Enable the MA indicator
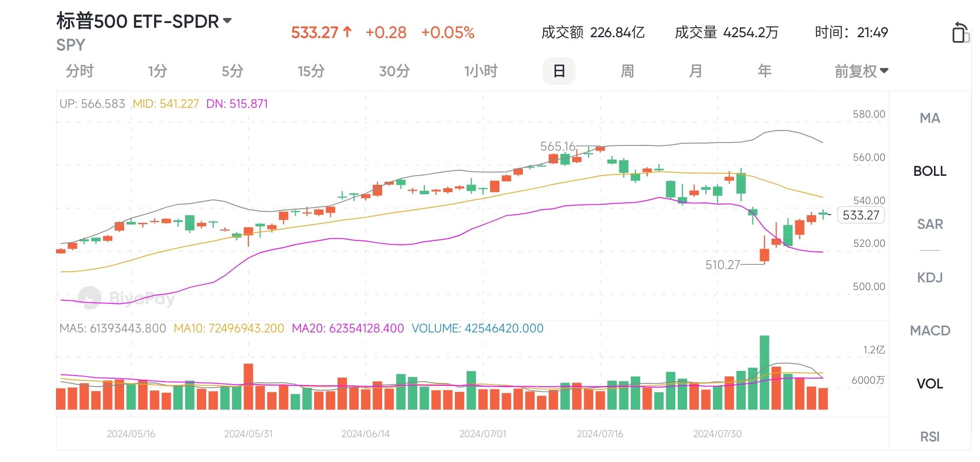Screen dimensions: 980x462 click(x=930, y=118)
